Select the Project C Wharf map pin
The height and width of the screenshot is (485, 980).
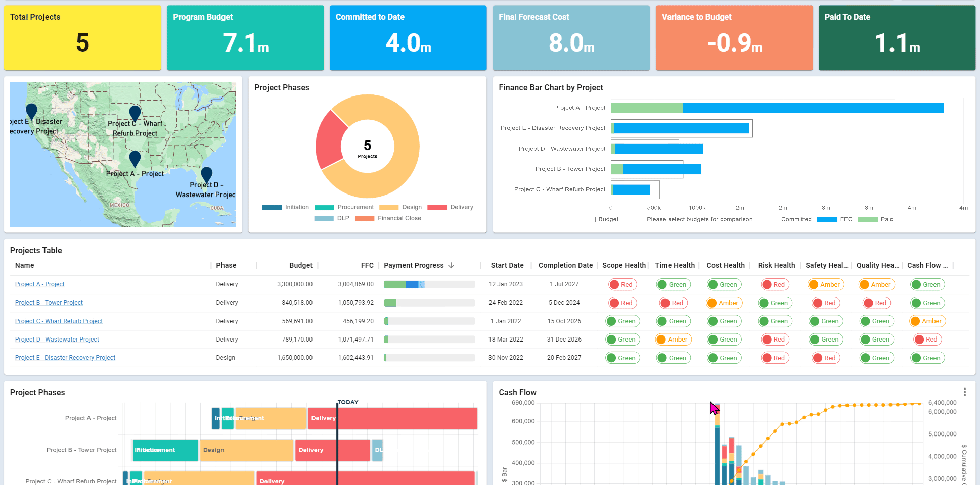click(135, 114)
